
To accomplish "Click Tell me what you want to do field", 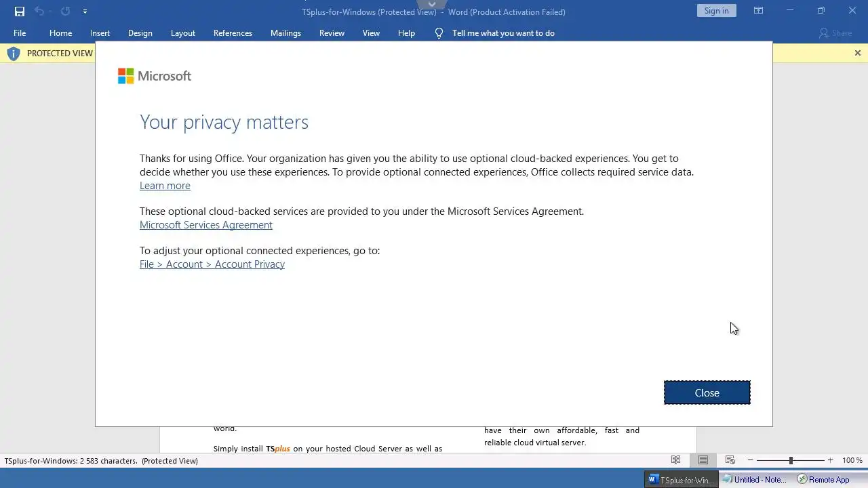I will click(503, 33).
